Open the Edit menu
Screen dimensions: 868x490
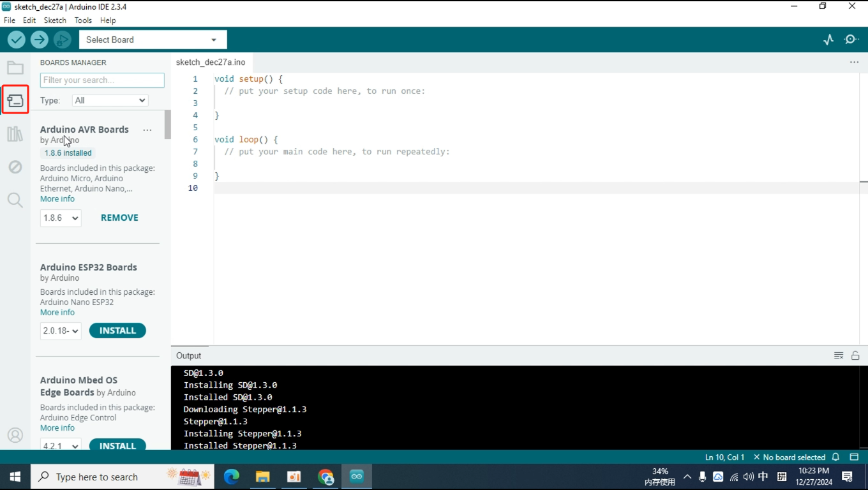tap(29, 20)
